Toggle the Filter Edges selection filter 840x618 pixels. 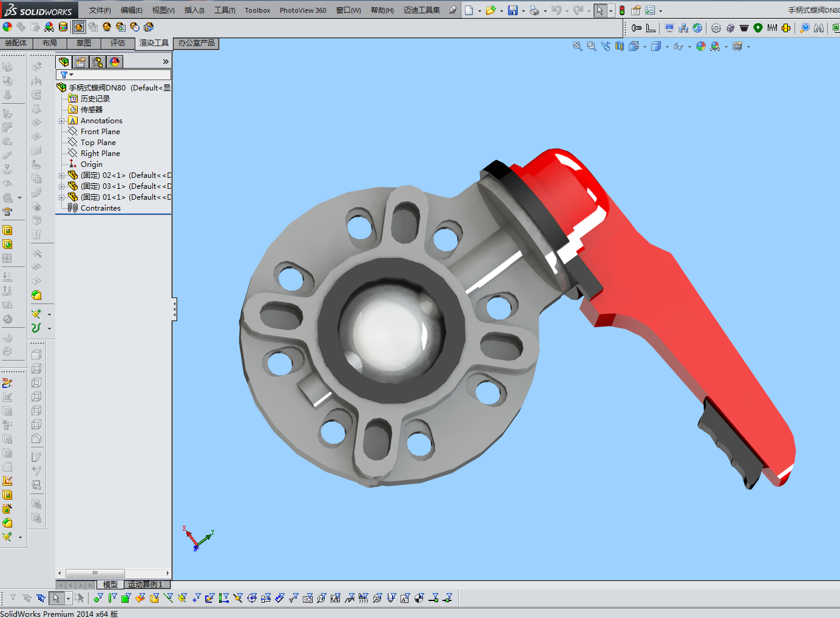pos(112,598)
